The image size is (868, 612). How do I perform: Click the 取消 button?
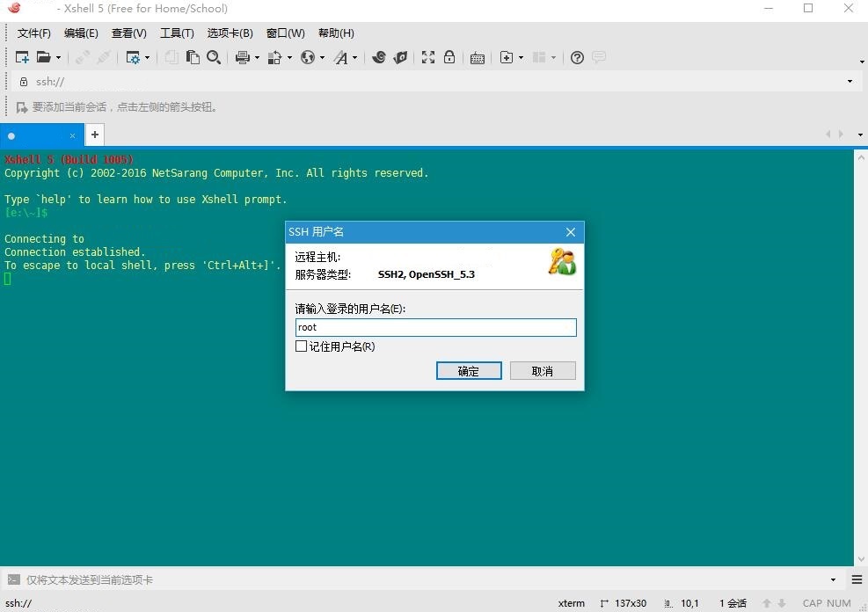[543, 371]
